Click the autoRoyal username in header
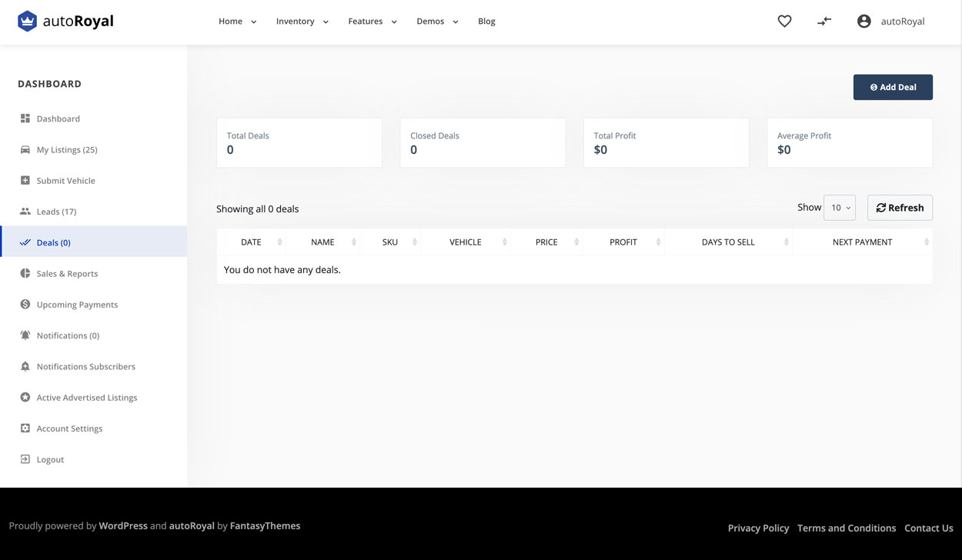 click(903, 22)
